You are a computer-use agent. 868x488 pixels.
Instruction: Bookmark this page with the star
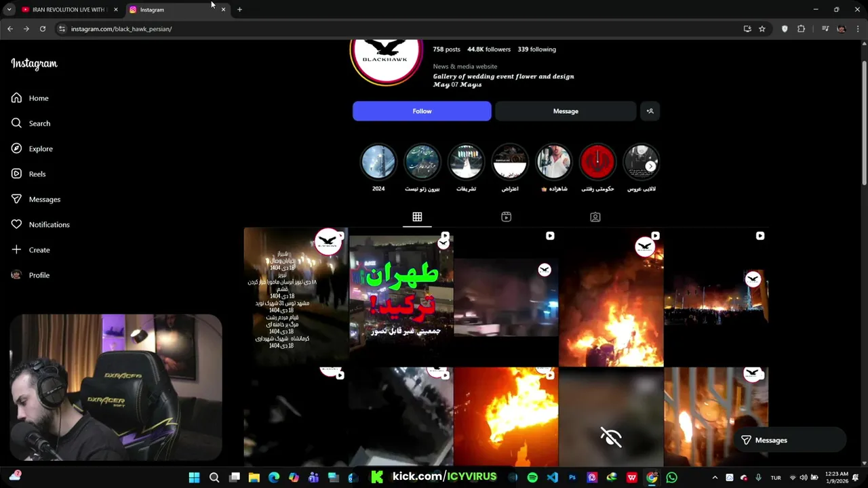pos(762,29)
